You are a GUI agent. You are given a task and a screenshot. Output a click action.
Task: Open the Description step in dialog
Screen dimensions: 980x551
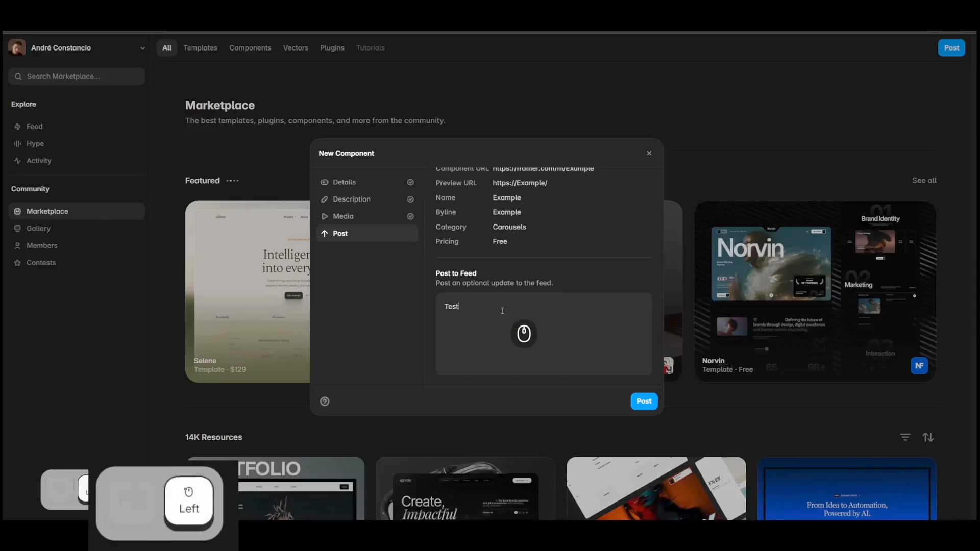click(x=367, y=199)
